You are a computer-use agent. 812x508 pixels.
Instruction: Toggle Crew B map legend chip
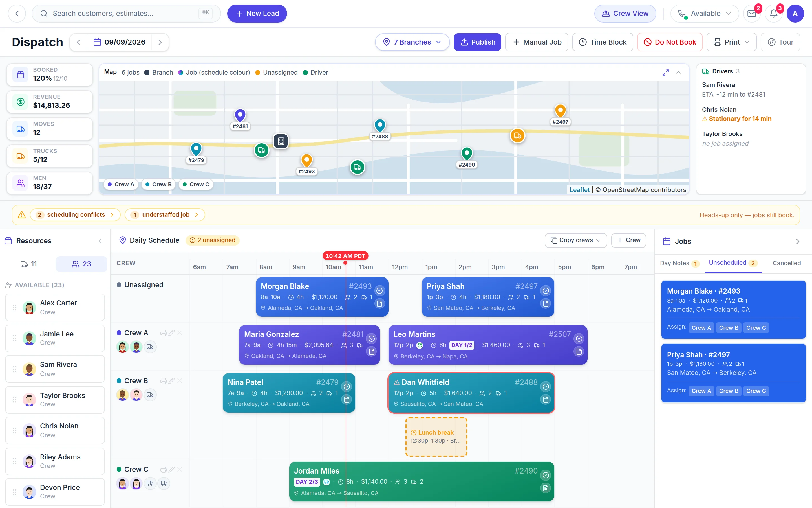[x=158, y=185]
